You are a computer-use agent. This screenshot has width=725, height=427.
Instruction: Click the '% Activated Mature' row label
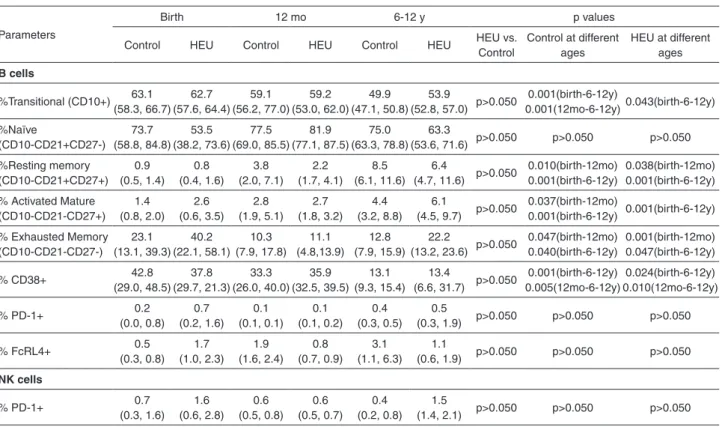point(47,201)
